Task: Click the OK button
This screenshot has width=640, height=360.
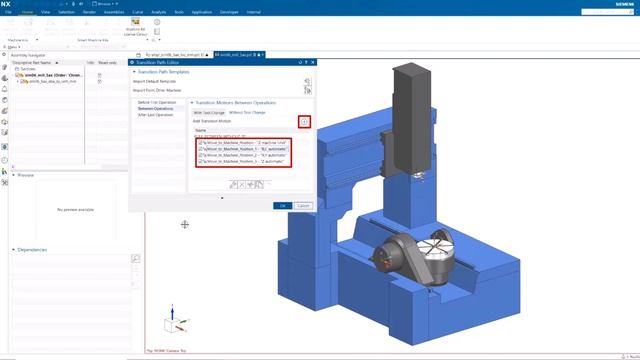Action: click(282, 206)
